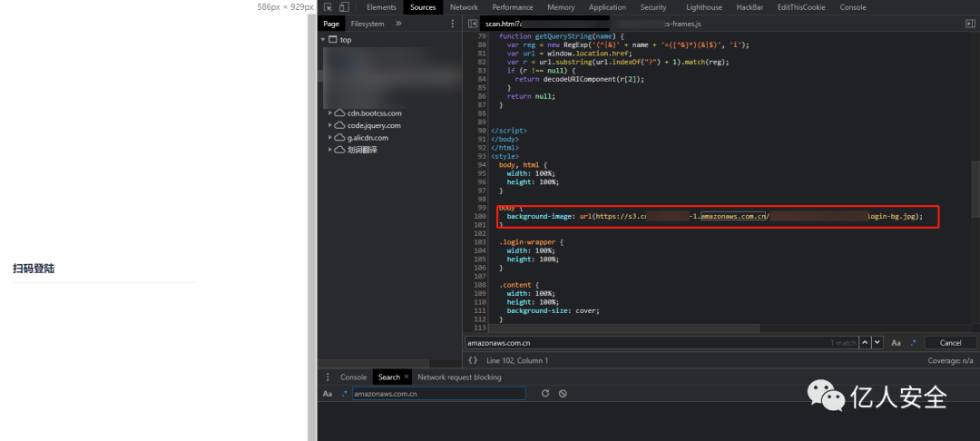980x441 pixels.
Task: Select cdn.bootcss.com in the tree
Action: 375,113
